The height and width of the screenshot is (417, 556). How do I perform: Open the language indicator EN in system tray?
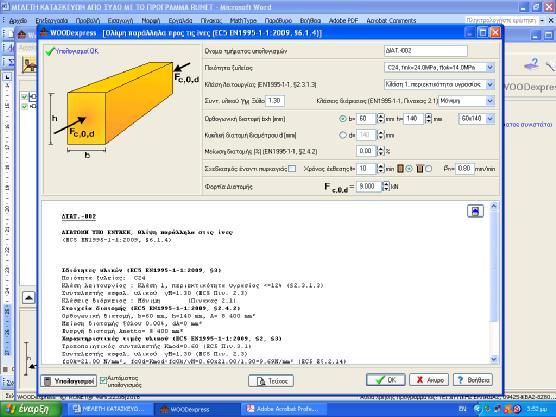point(462,409)
